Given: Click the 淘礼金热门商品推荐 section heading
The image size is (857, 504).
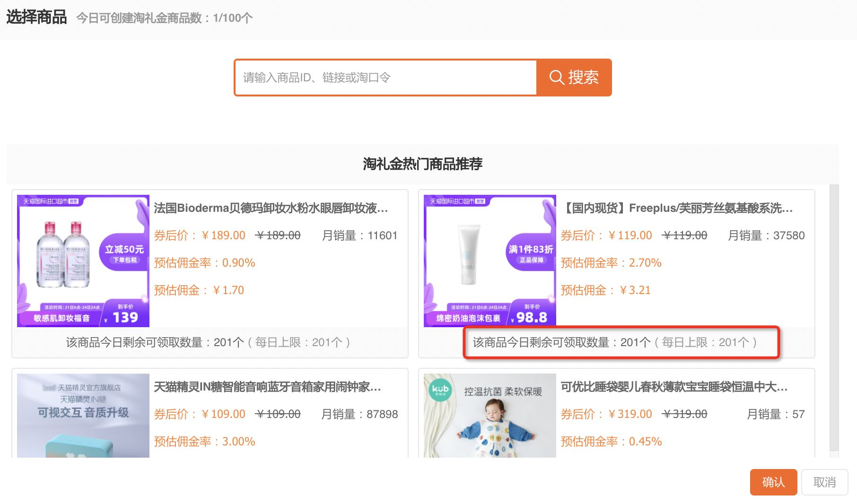Looking at the screenshot, I should pyautogui.click(x=423, y=164).
